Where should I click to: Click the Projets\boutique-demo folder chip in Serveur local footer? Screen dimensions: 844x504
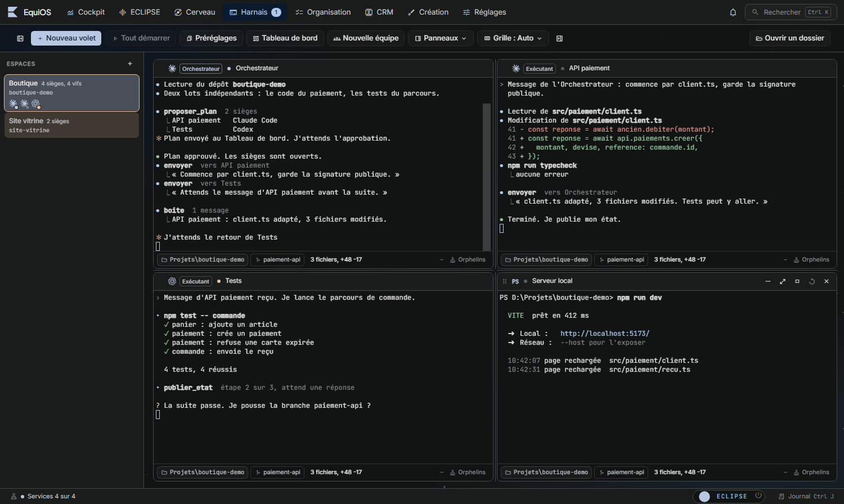(546, 472)
